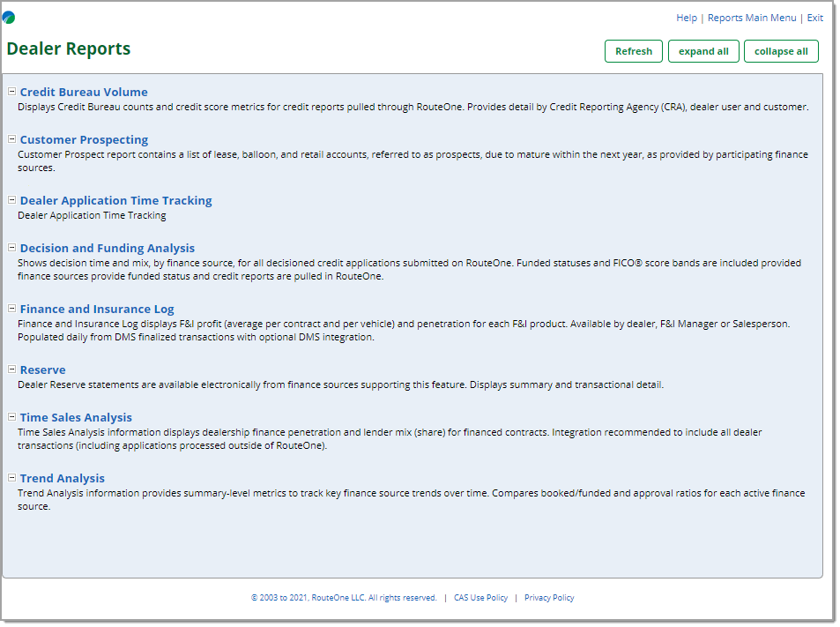This screenshot has height=627, width=840.
Task: Collapse the Credit Bureau Volume section
Action: tap(11, 93)
